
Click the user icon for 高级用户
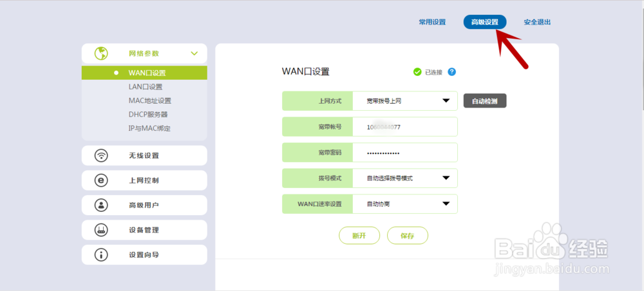(x=101, y=205)
